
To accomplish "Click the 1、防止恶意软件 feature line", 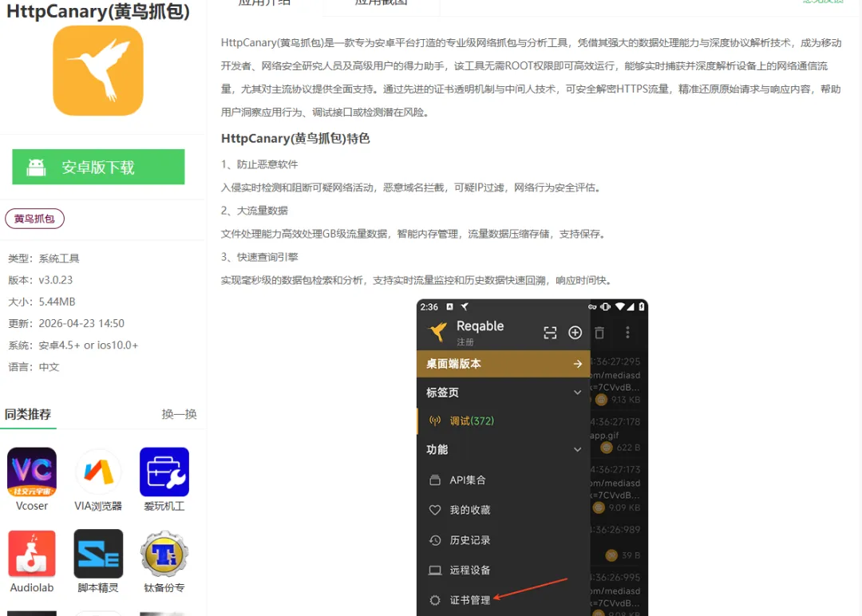I will pyautogui.click(x=259, y=164).
